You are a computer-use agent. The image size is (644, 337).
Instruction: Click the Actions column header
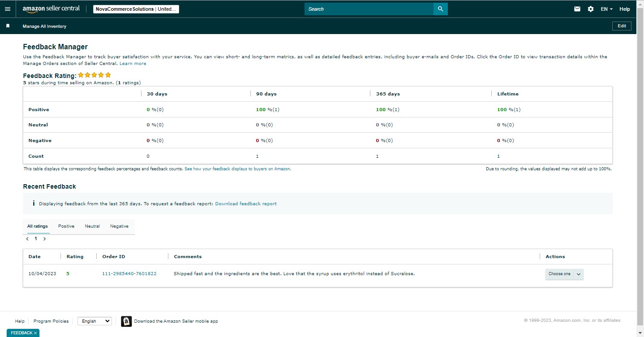pos(555,257)
